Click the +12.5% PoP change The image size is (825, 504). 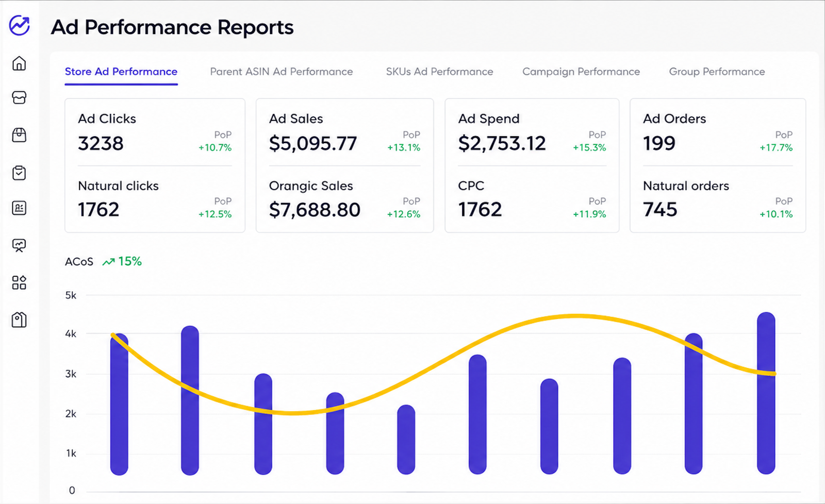pos(215,214)
